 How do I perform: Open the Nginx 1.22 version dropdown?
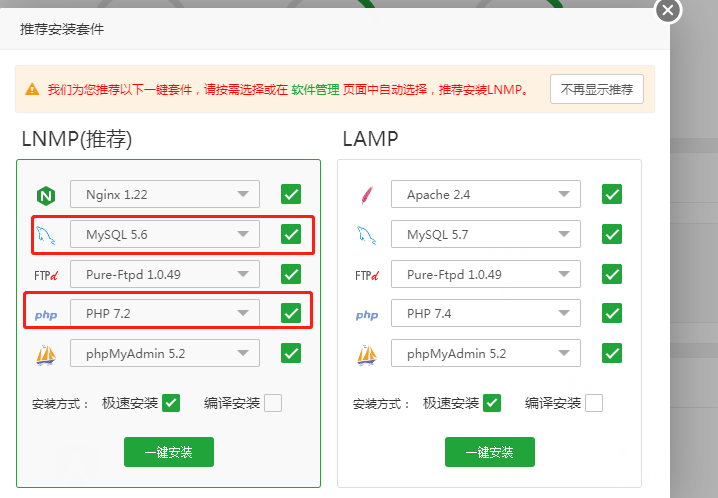pos(165,194)
